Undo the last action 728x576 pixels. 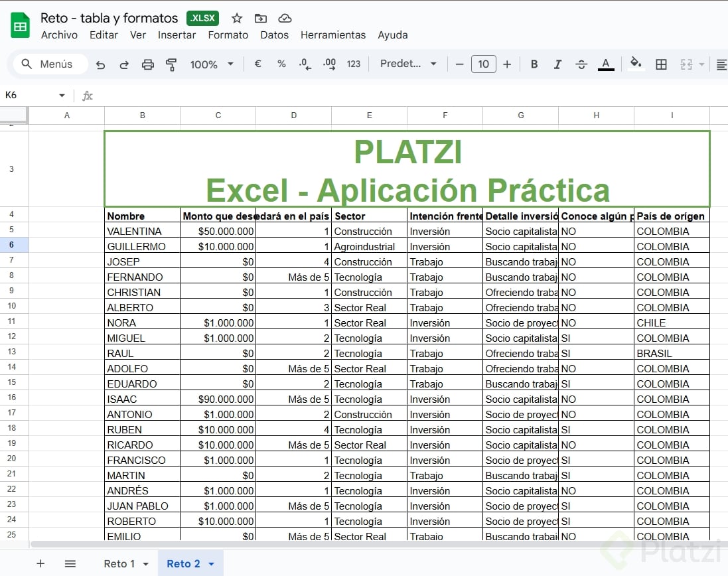tap(100, 64)
